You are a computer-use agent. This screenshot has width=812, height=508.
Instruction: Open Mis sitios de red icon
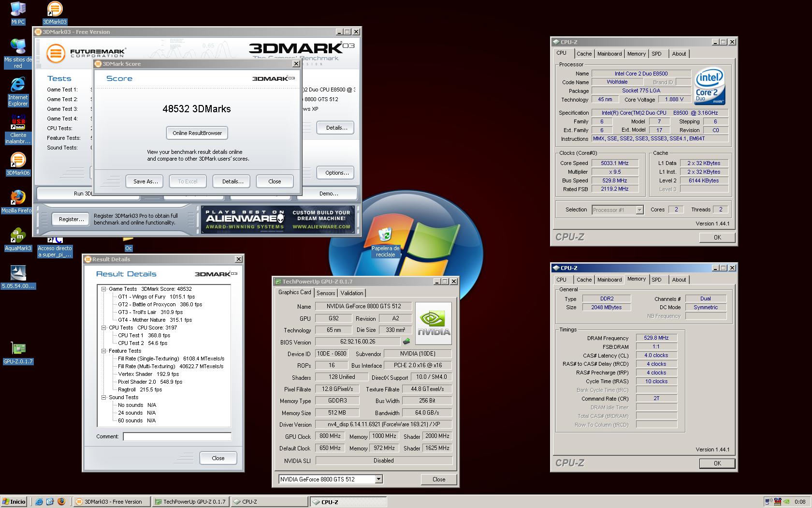(18, 54)
